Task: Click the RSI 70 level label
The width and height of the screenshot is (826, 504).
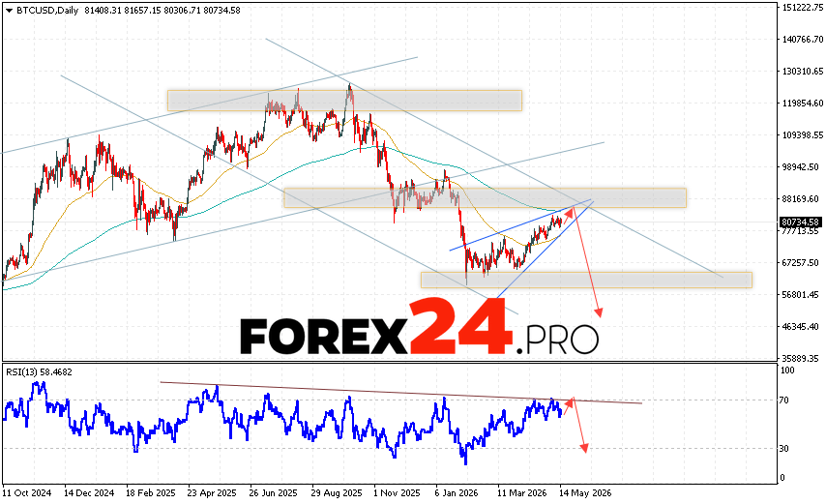Action: tap(784, 400)
